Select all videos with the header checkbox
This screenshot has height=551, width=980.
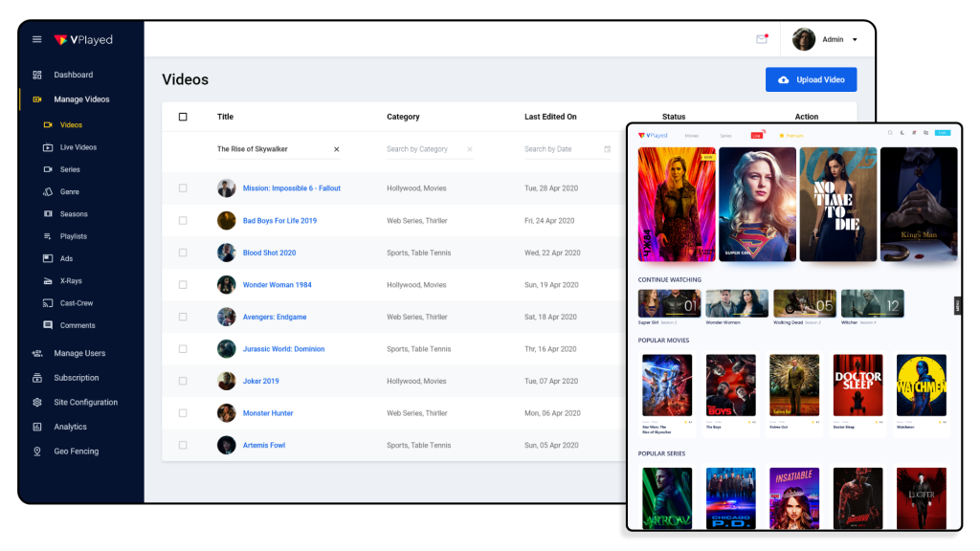pos(182,115)
